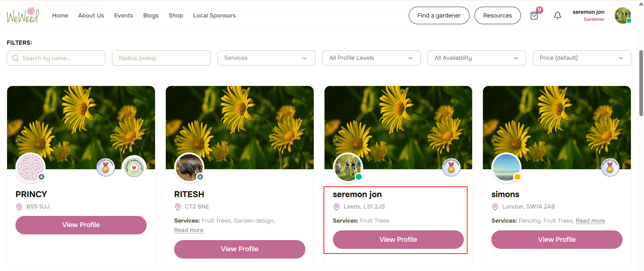
Task: Click the WeWeed Ambassador badge on PRINCY's card
Action: (134, 167)
